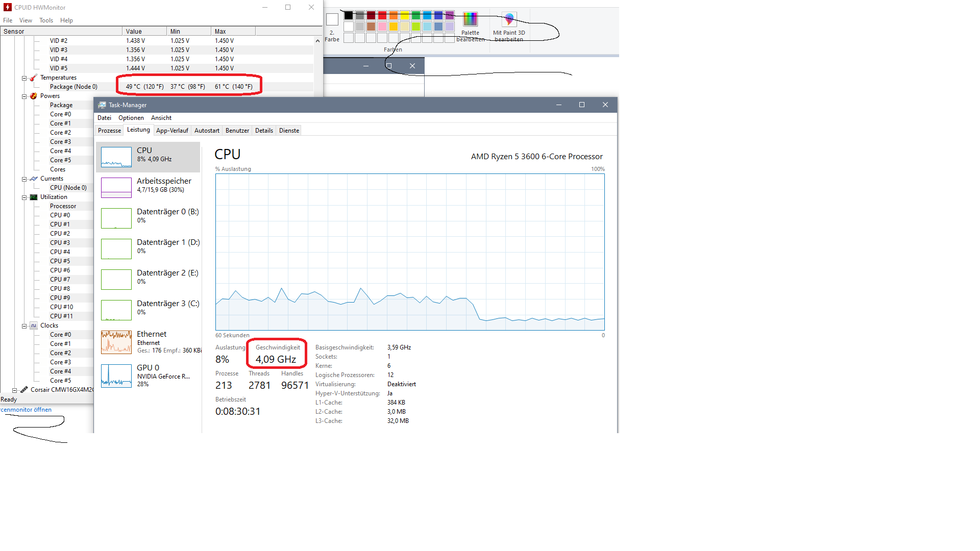Screen dimensions: 980x551
Task: Open the Tools menu in HWMonitor
Action: pos(46,20)
